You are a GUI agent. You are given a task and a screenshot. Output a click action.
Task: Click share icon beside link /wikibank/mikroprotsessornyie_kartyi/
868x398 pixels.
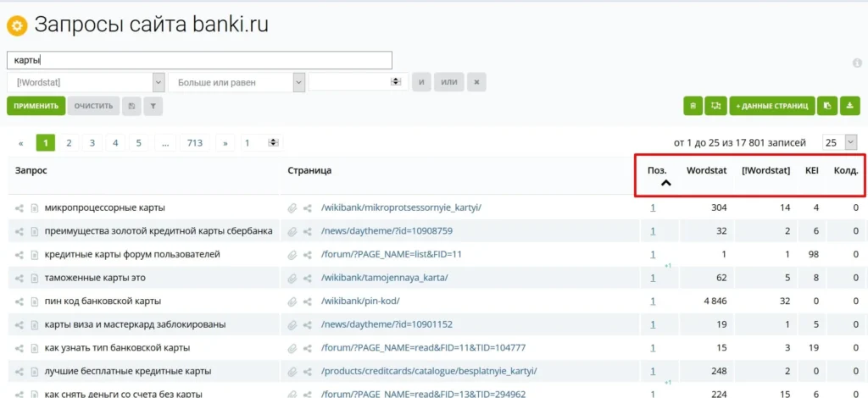click(308, 208)
